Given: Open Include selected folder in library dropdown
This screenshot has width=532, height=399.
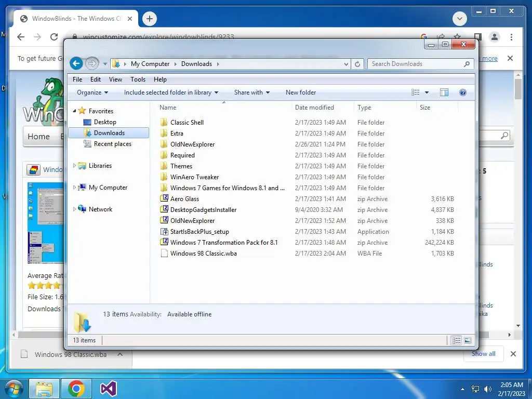Looking at the screenshot, I should coord(171,92).
